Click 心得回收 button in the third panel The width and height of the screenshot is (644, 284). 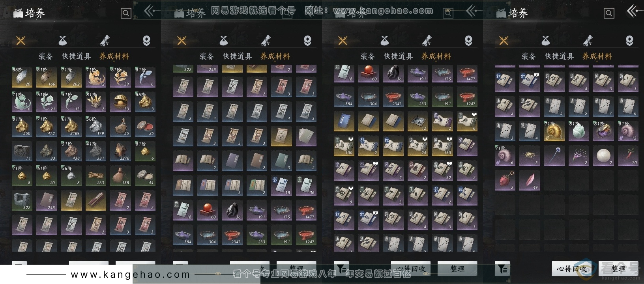(410, 269)
